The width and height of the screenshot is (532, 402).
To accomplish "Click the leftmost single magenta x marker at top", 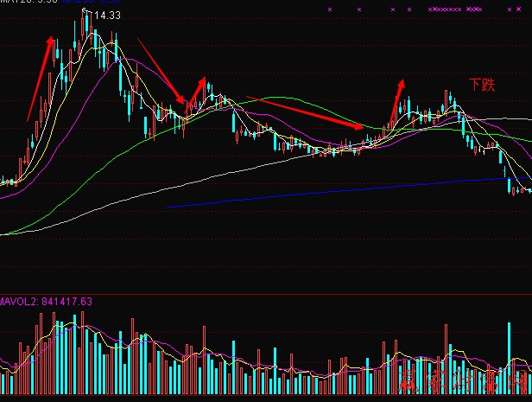I will (x=330, y=10).
